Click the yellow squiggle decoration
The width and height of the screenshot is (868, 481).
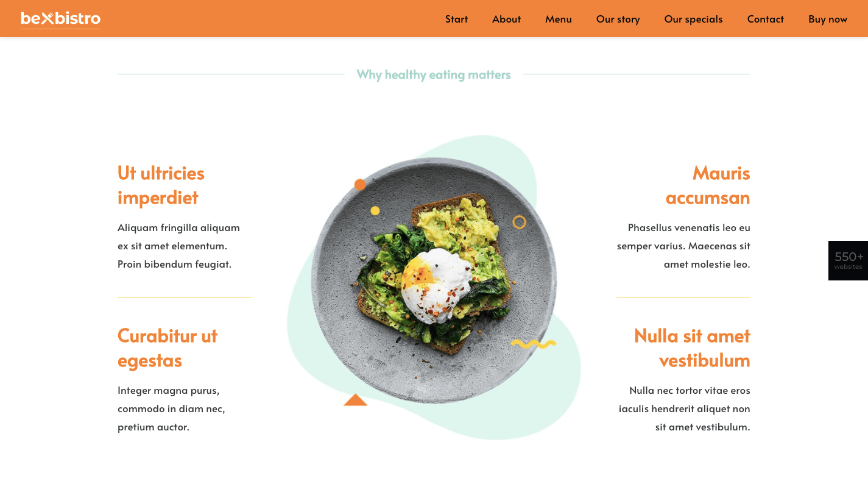pyautogui.click(x=533, y=344)
